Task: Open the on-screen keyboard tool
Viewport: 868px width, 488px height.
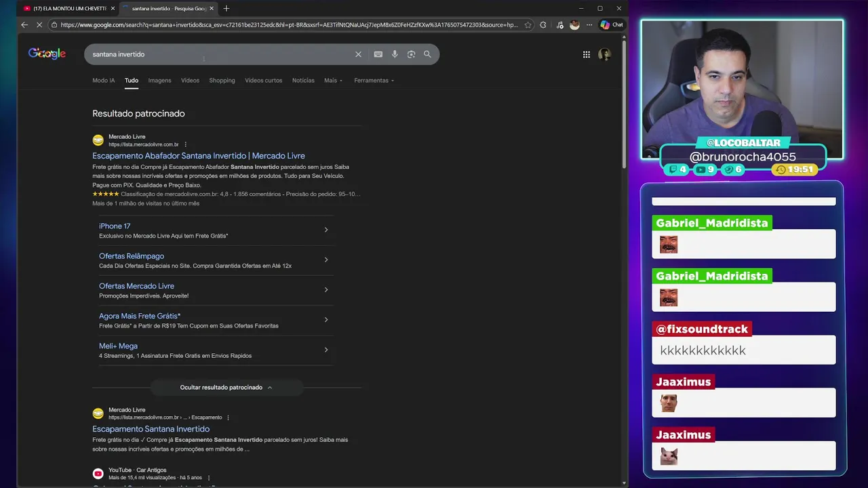Action: coord(378,54)
